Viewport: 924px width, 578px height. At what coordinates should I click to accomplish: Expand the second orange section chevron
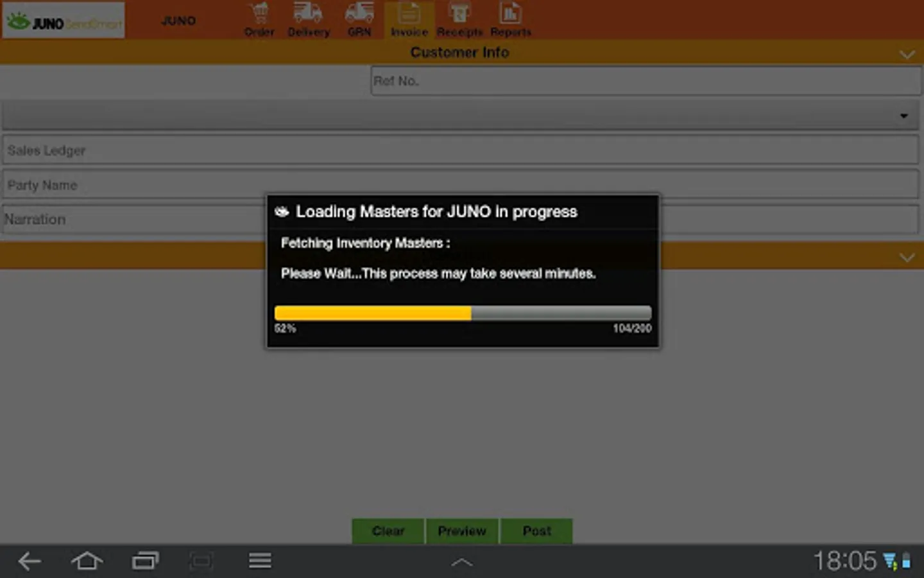pos(907,258)
